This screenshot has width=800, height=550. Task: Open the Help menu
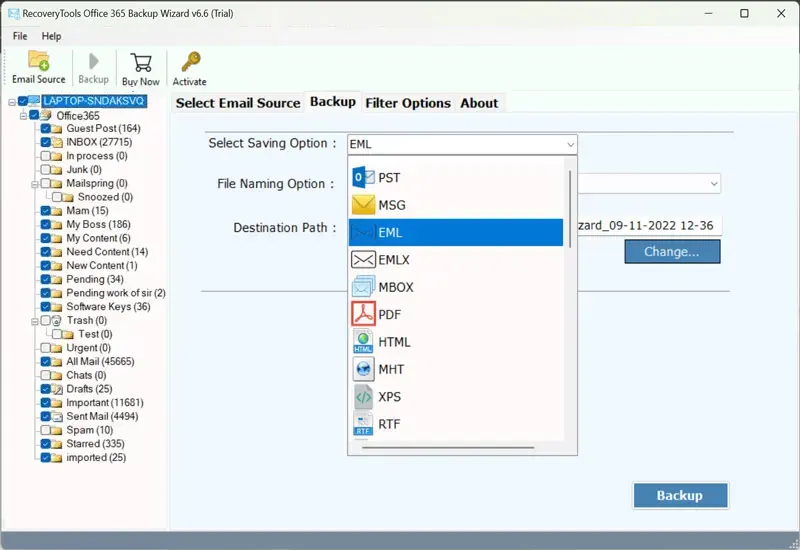(x=51, y=36)
